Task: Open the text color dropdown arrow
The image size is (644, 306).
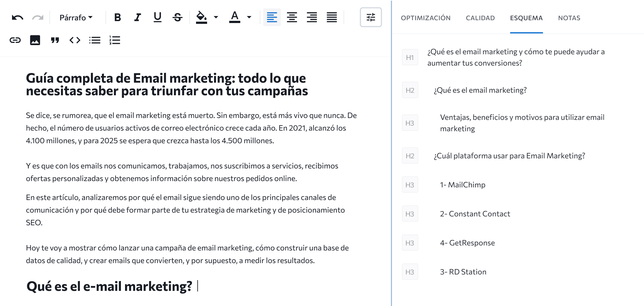Action: [x=249, y=18]
